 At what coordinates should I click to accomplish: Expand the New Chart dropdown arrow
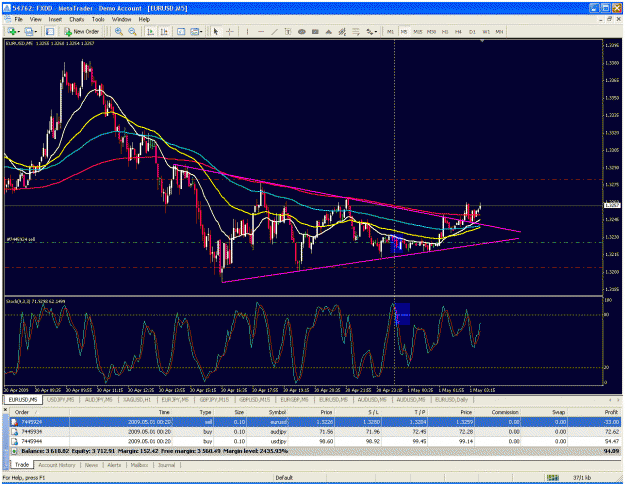click(18, 31)
